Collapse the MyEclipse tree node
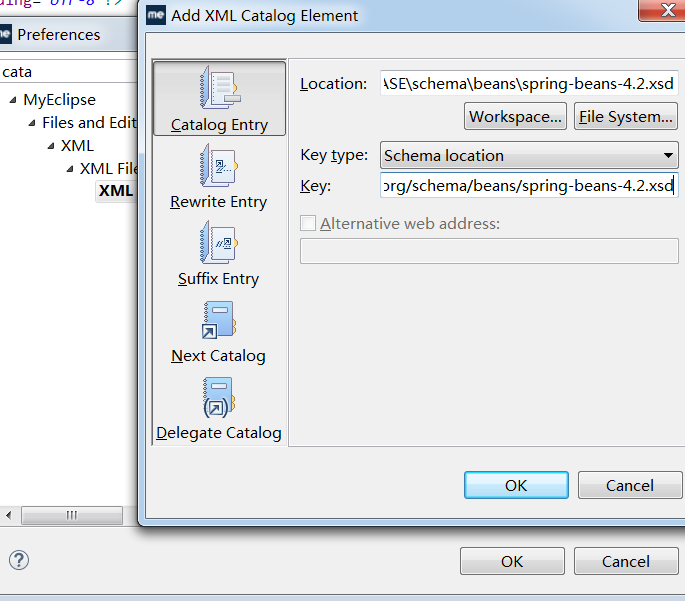 coord(13,100)
